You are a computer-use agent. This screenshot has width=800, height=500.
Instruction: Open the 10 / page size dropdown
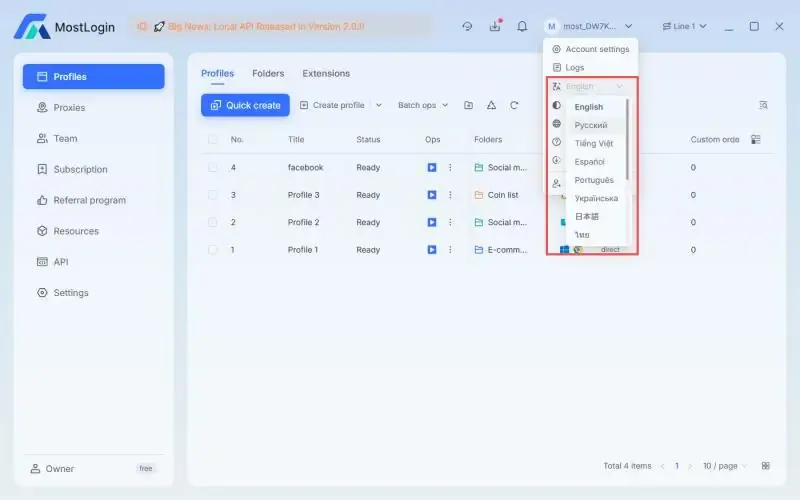tap(724, 466)
